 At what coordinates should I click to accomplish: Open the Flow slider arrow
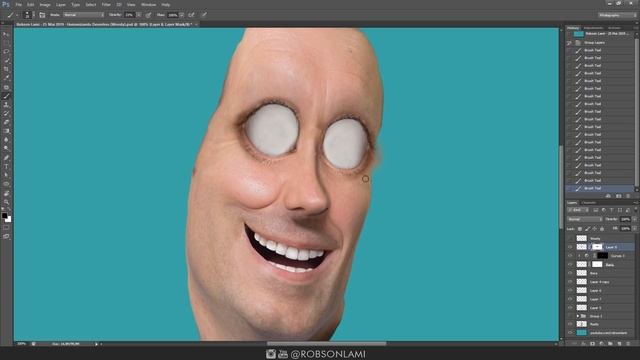coord(181,15)
